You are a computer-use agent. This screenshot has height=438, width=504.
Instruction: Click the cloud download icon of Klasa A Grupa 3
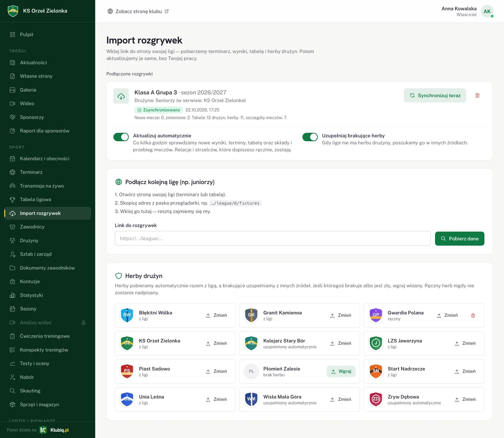click(121, 96)
